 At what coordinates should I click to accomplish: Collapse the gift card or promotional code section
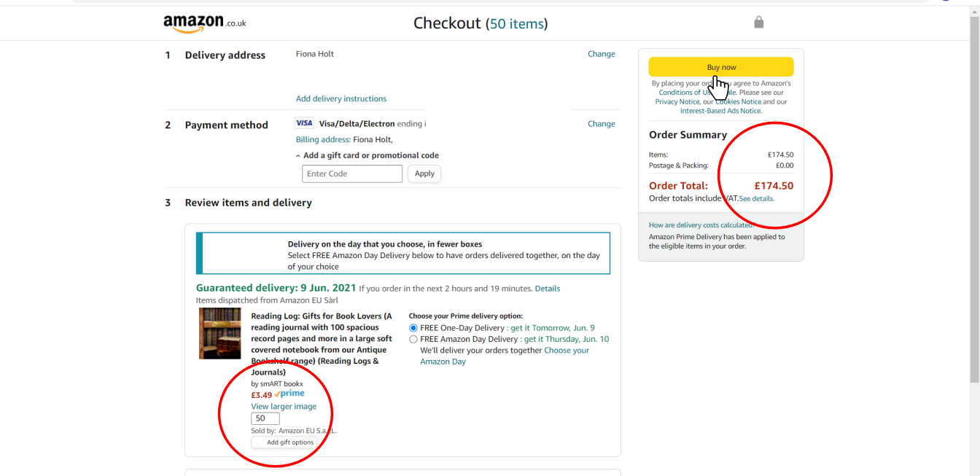point(367,155)
